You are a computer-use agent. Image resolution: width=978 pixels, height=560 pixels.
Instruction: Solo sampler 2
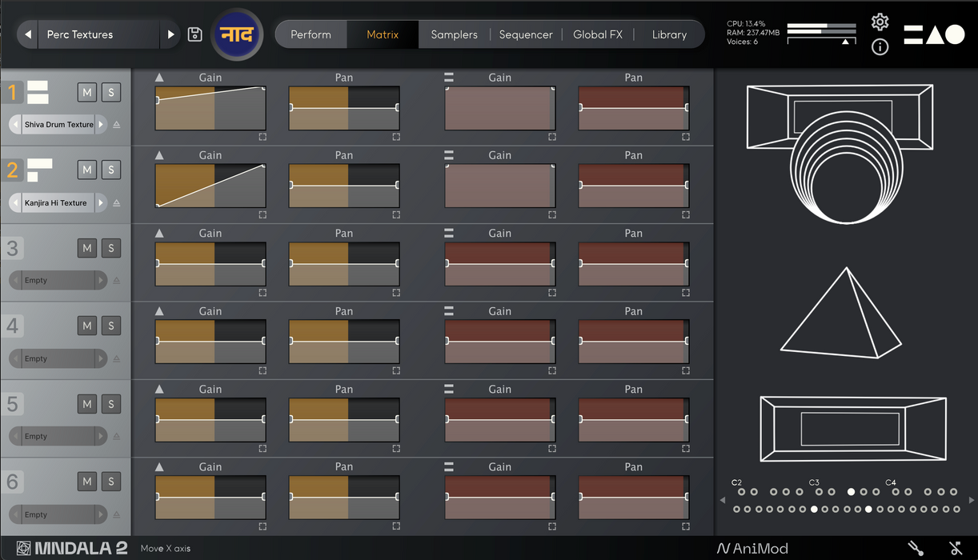click(x=111, y=170)
